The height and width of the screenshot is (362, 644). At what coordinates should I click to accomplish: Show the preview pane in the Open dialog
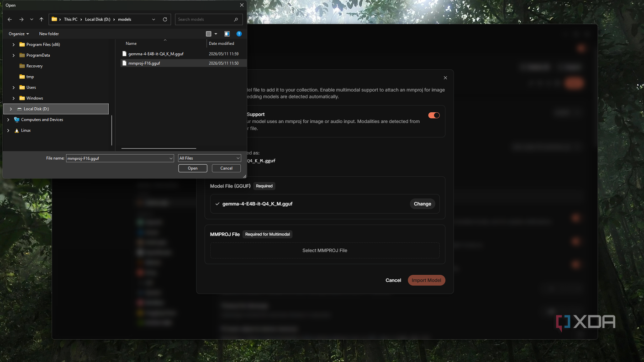click(227, 34)
